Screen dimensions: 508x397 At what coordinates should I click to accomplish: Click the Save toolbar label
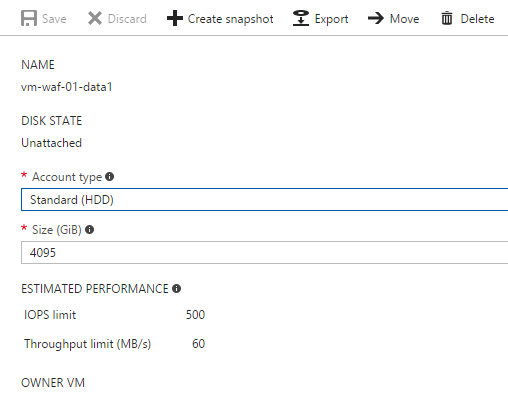[54, 19]
